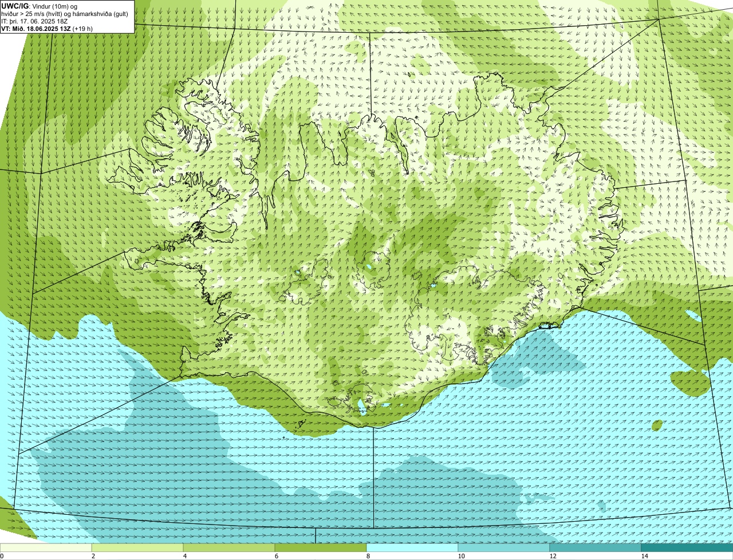Viewport: 733px width, 560px height.
Task: Select the 10–12 m/s teal-blue swatch
Action: [x=504, y=547]
